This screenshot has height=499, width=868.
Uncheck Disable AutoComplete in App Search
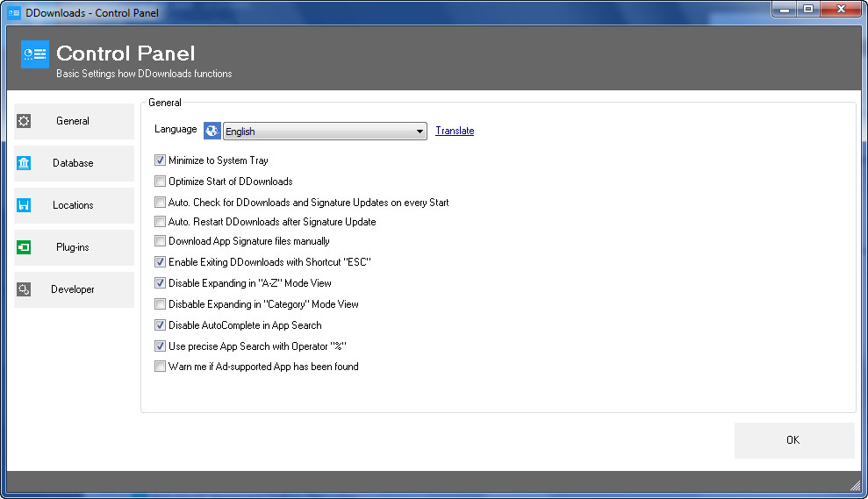[160, 324]
